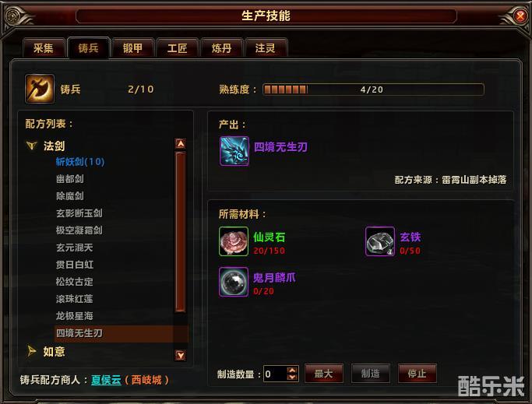This screenshot has height=404, width=532.
Task: Click the 玄铁 material icon
Action: (380, 241)
